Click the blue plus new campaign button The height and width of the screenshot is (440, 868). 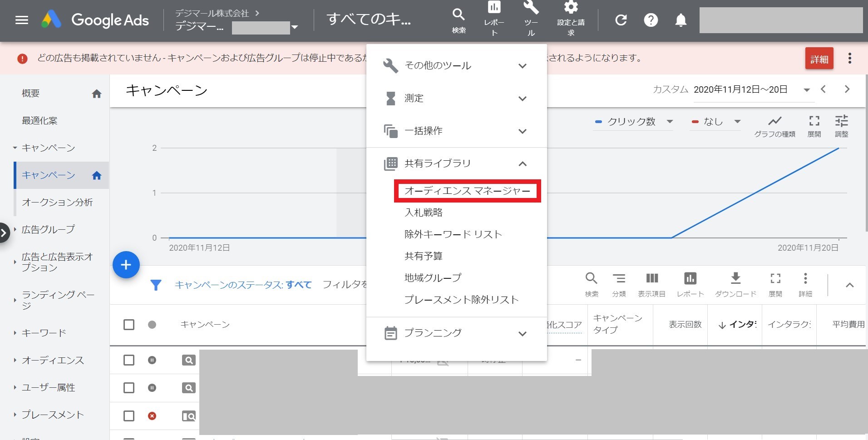click(x=126, y=265)
